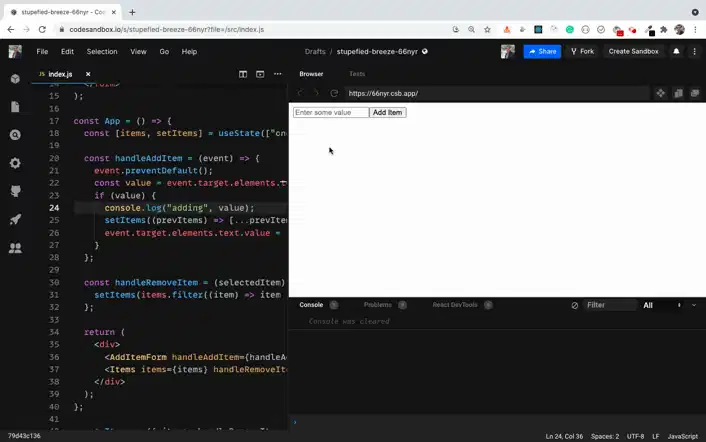Open the View menu

[x=139, y=51]
